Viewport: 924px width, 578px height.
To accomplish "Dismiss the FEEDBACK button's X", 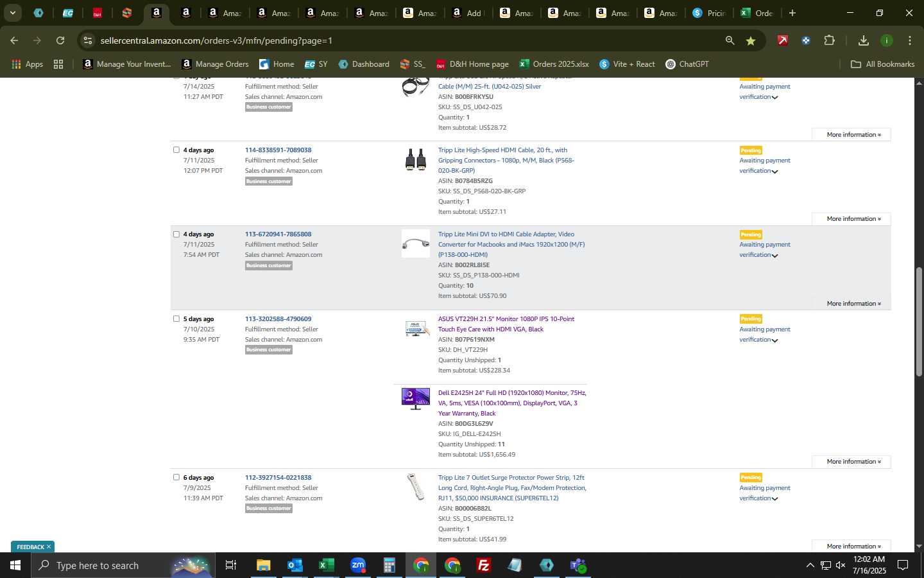I will point(49,547).
